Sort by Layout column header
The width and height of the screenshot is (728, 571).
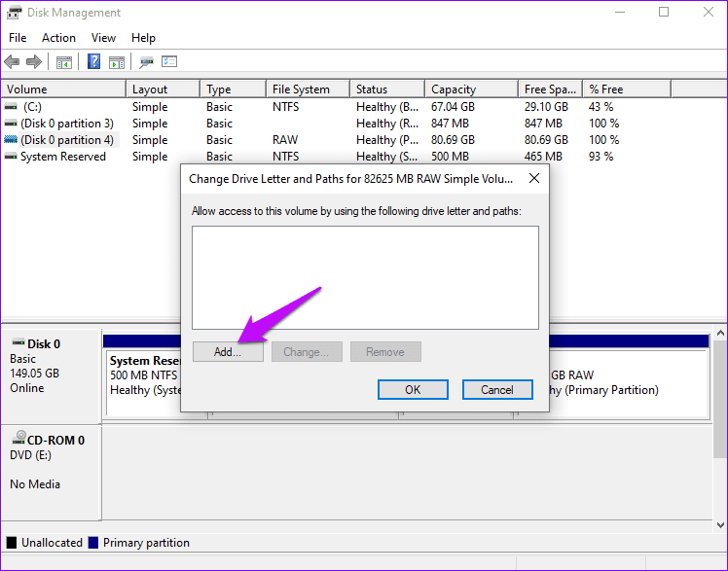tap(163, 89)
